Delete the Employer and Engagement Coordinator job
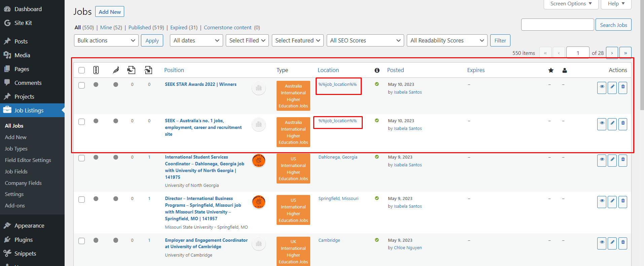Viewport: 644px width, 266px height. tap(623, 243)
